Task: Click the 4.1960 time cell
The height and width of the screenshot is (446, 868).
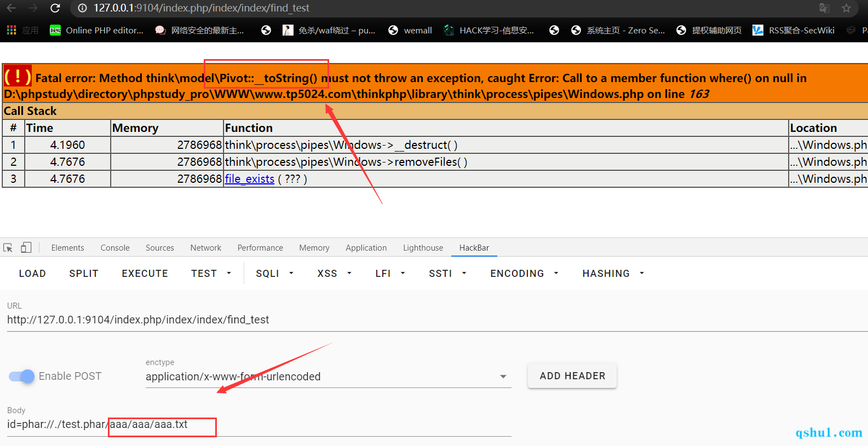Action: [67, 145]
